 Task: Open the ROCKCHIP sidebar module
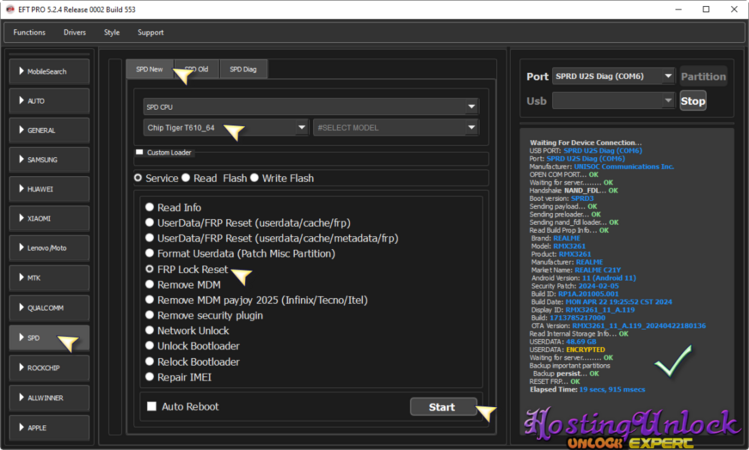point(48,368)
